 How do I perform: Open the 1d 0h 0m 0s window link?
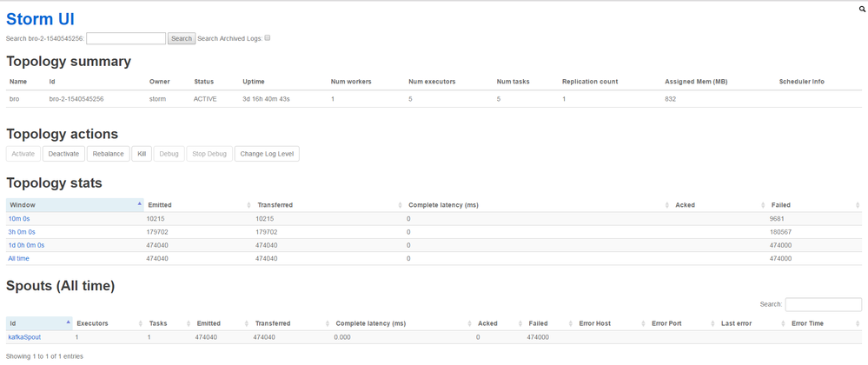(x=26, y=245)
